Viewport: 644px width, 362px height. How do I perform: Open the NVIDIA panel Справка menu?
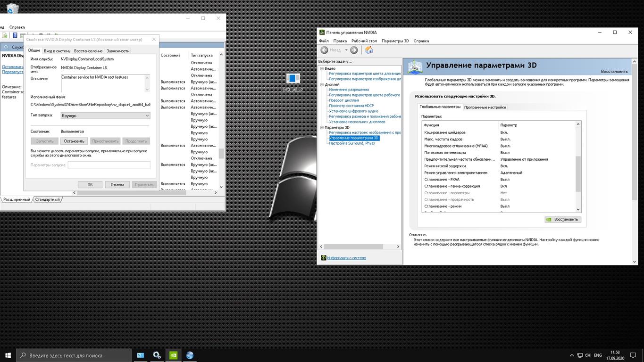click(421, 41)
